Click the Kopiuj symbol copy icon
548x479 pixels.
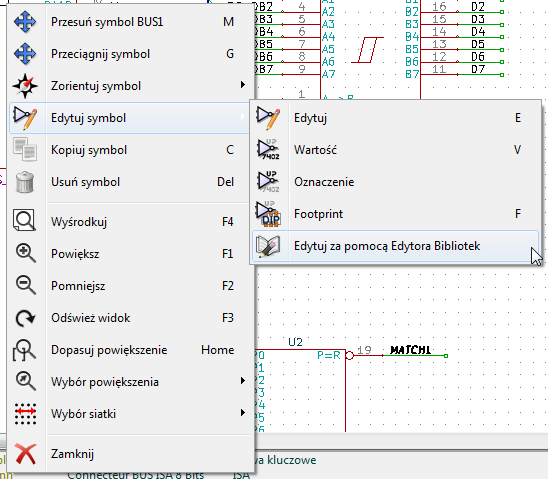25,150
